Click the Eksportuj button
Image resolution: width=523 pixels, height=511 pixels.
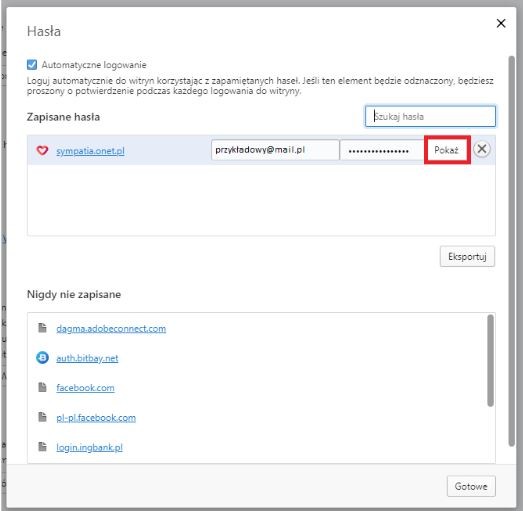(x=467, y=257)
